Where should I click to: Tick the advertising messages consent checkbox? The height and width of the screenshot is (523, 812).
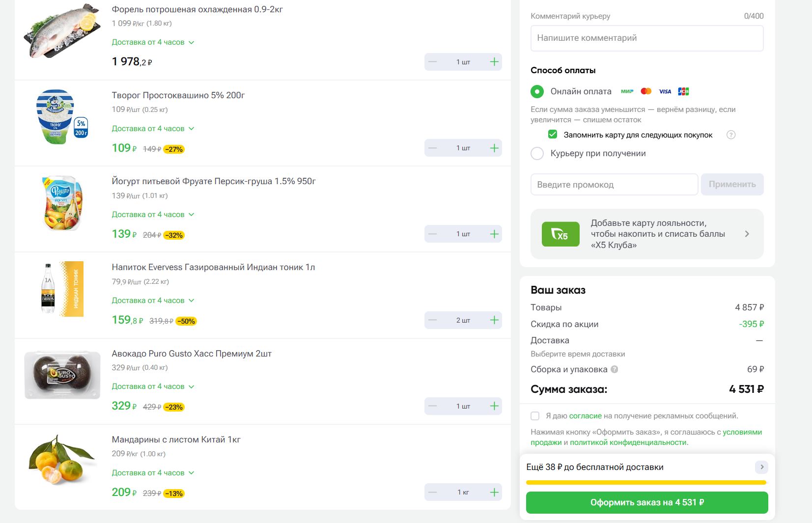535,416
